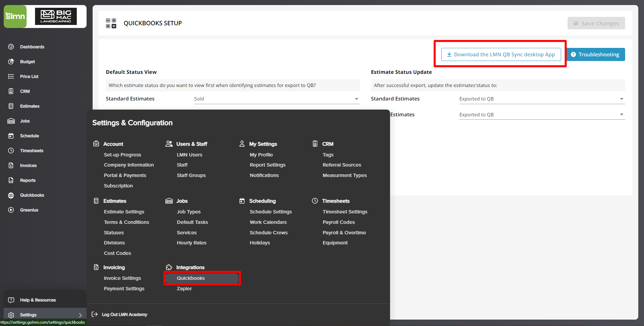
Task: Select Price List in the sidebar
Action: click(30, 77)
